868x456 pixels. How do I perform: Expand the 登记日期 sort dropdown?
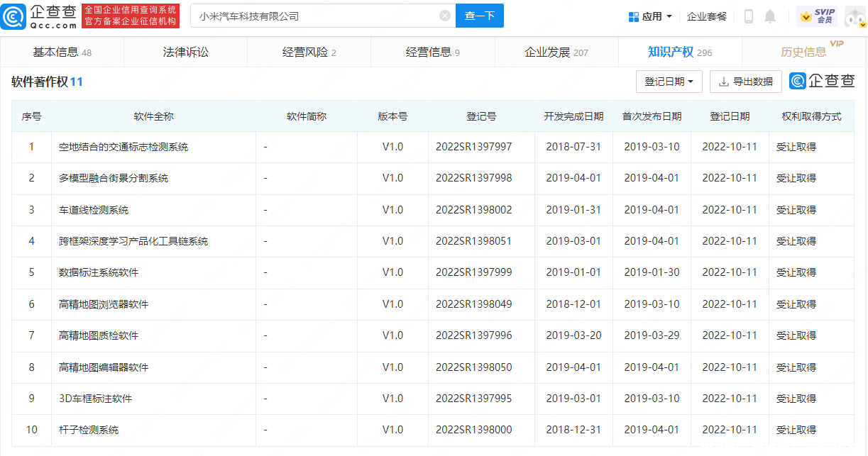click(x=669, y=82)
